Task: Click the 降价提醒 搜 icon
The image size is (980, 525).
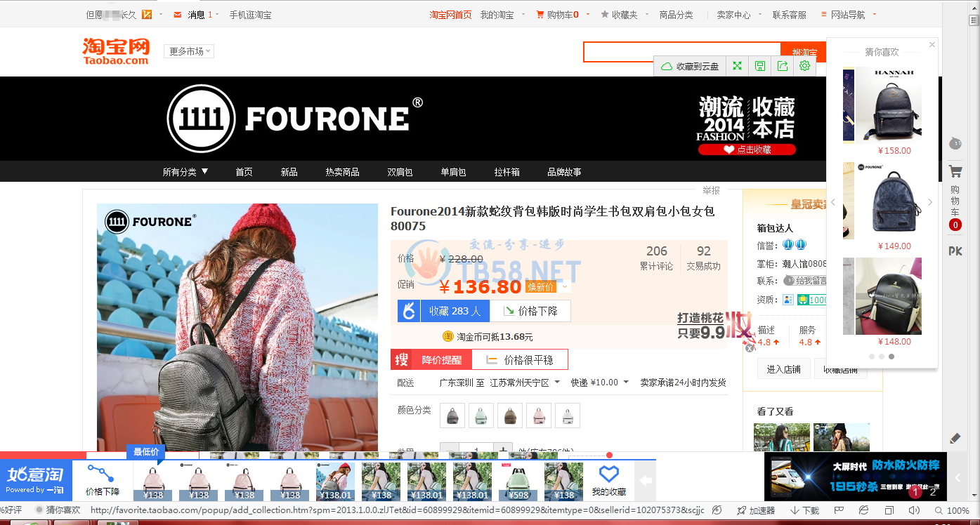Action: click(401, 359)
